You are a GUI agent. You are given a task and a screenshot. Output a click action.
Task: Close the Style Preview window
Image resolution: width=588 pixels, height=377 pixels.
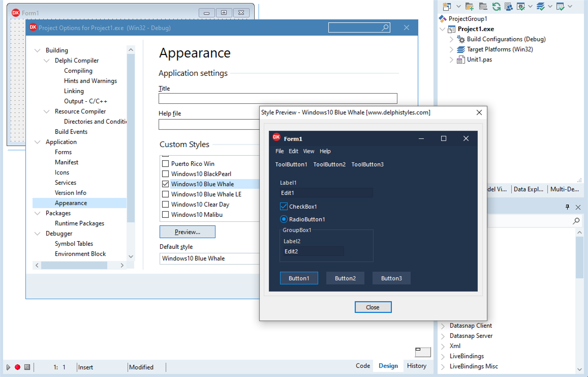click(479, 112)
